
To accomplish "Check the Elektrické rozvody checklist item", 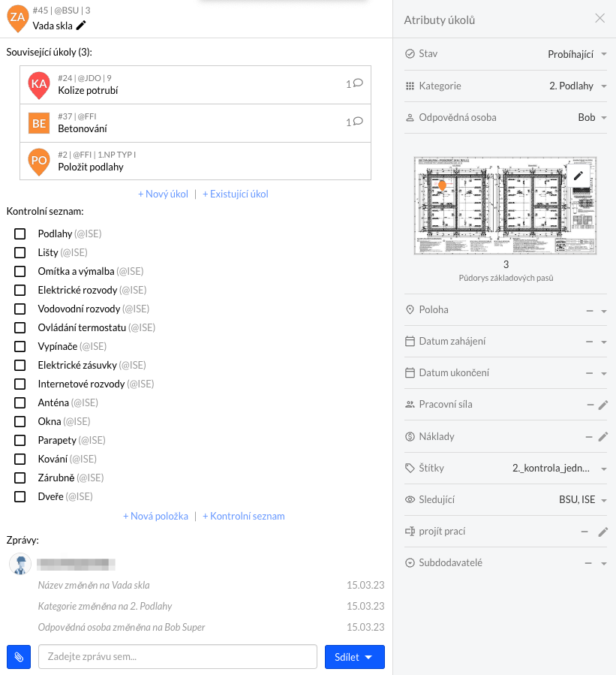I will click(x=20, y=290).
